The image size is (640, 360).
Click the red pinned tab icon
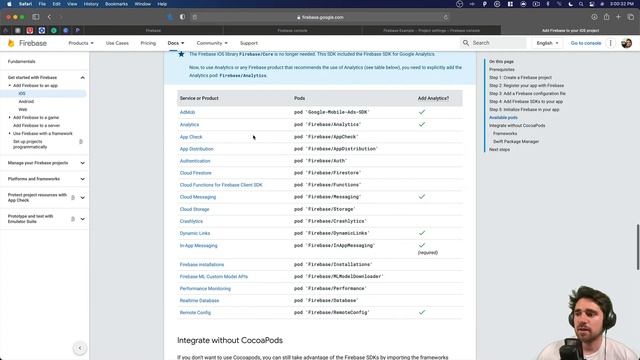tap(30, 30)
